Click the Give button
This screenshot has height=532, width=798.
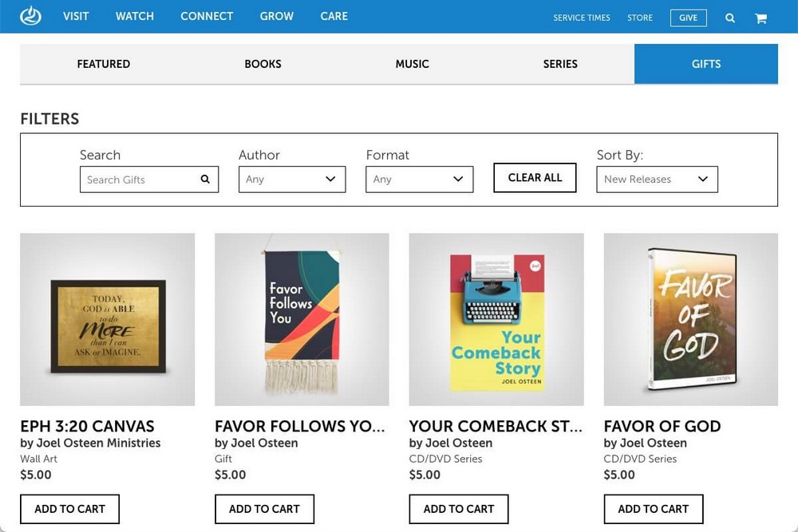[688, 18]
